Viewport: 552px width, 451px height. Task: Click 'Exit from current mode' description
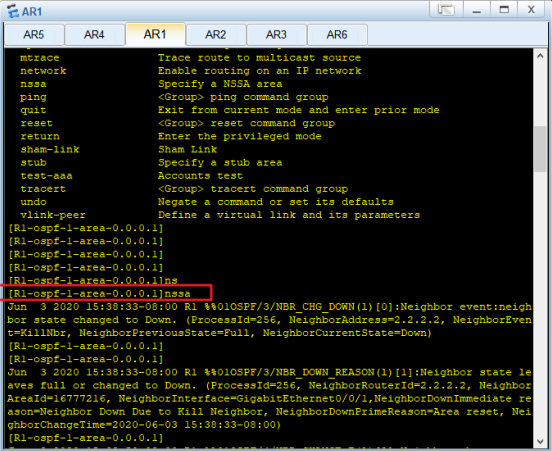pyautogui.click(x=299, y=110)
